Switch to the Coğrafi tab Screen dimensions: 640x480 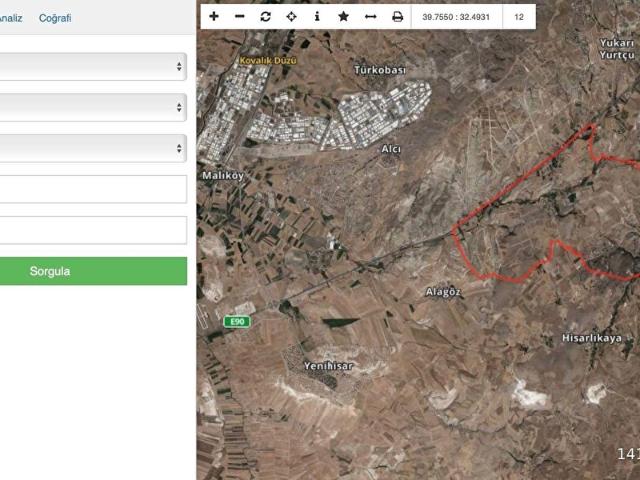55,18
